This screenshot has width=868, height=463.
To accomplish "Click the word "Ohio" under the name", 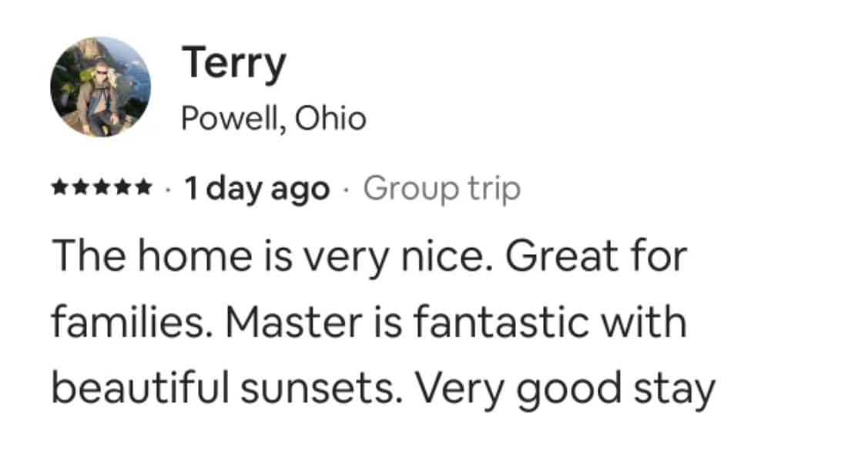I will click(x=330, y=117).
